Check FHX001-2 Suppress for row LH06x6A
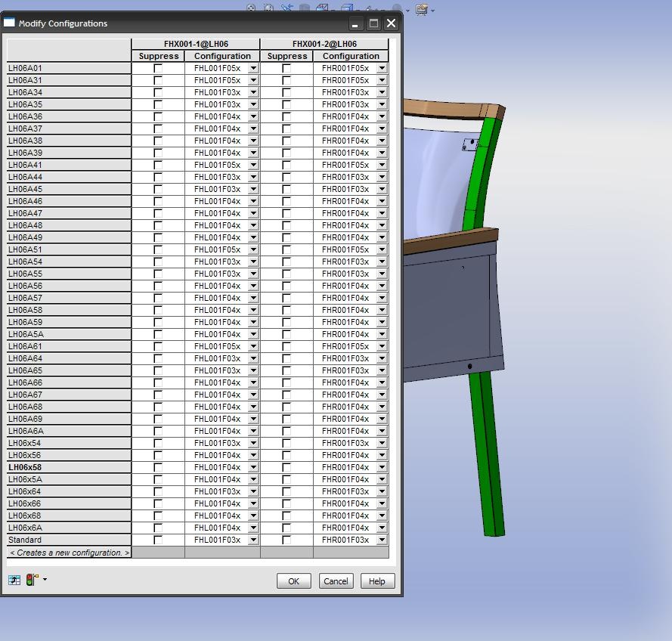The height and width of the screenshot is (641, 672). coord(286,528)
